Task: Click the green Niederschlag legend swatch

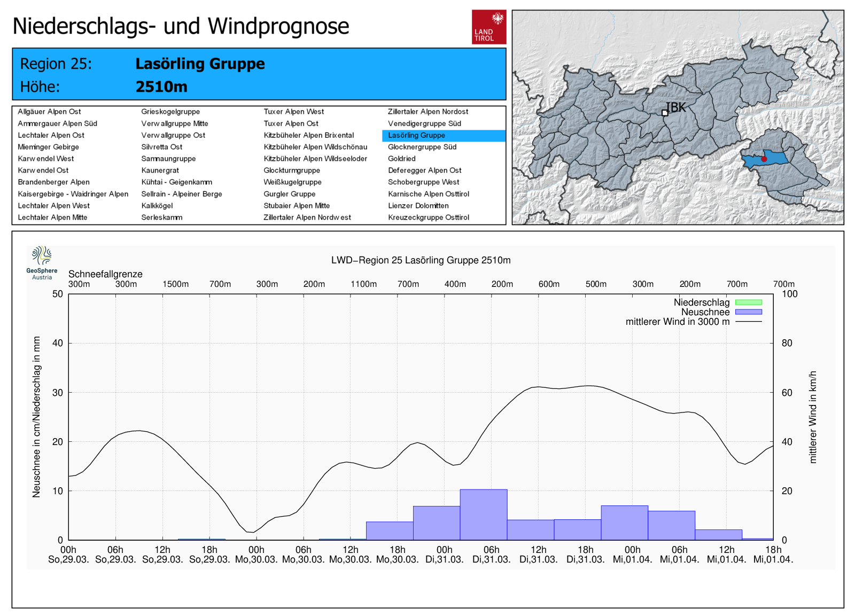Action: (x=748, y=302)
